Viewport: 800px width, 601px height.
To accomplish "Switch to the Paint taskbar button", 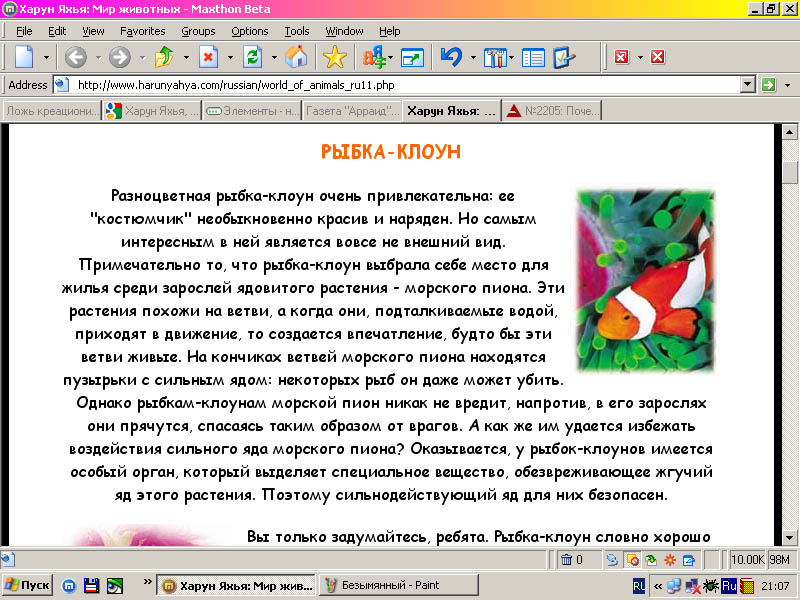I will 390,585.
